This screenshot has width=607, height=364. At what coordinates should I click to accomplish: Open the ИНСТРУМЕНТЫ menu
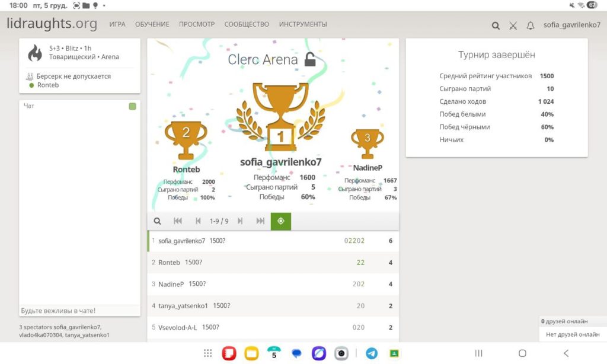tap(303, 24)
